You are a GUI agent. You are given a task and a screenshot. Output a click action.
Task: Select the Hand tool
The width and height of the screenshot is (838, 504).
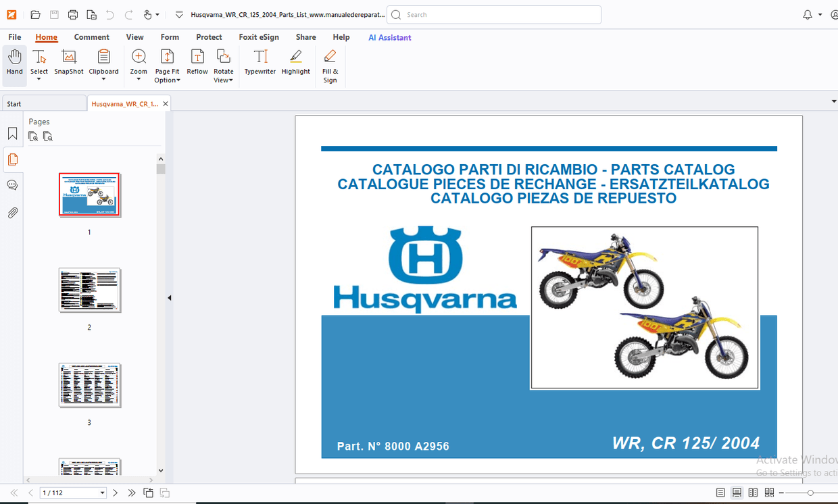(x=14, y=64)
